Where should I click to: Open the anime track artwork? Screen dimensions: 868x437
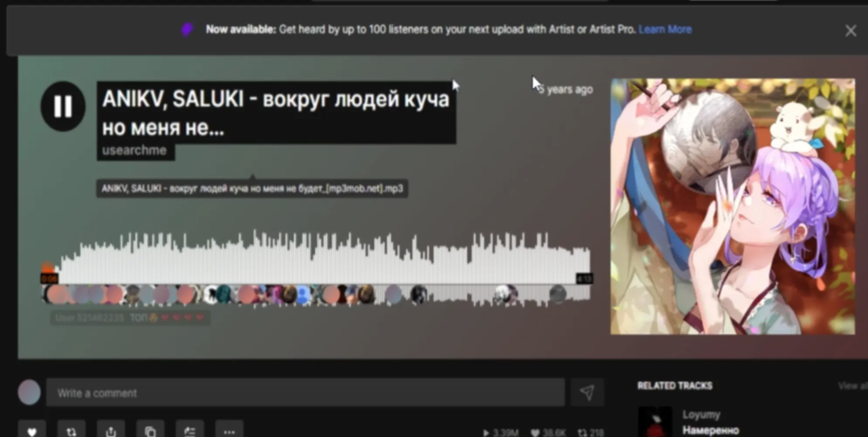pyautogui.click(x=733, y=206)
